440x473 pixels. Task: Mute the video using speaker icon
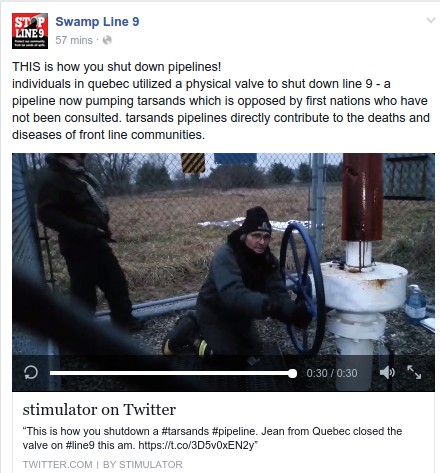pyautogui.click(x=387, y=372)
